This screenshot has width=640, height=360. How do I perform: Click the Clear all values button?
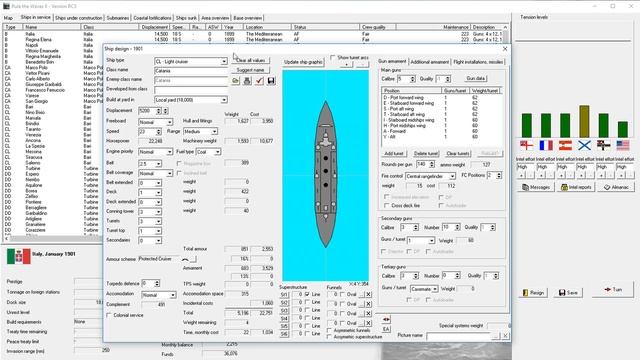[251, 60]
